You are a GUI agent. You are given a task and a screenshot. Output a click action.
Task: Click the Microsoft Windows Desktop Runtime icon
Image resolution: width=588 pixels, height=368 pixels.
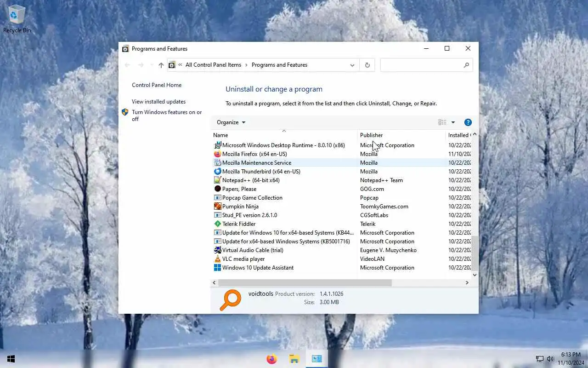pyautogui.click(x=218, y=145)
